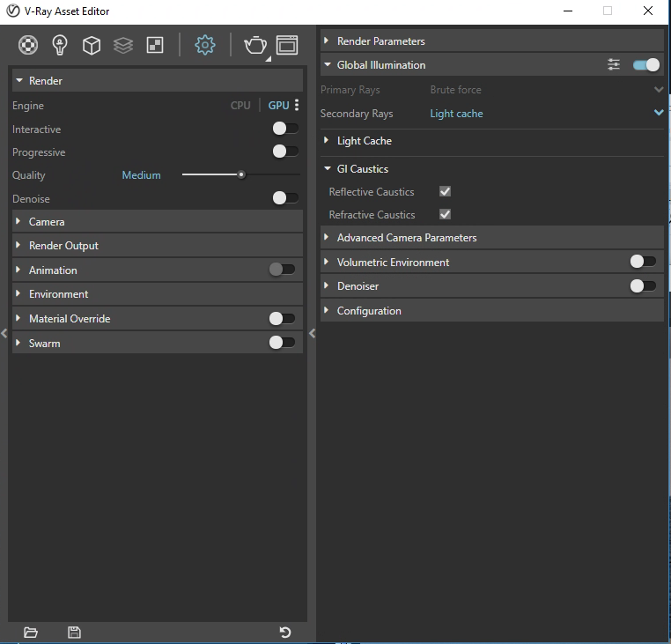Select the CPU engine option

240,106
